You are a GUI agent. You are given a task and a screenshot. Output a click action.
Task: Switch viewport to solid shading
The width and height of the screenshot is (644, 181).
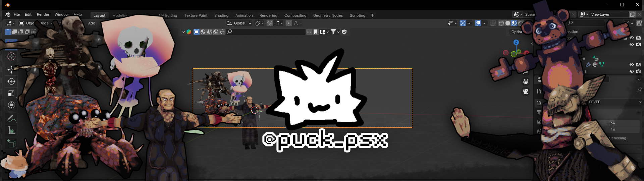[508, 23]
